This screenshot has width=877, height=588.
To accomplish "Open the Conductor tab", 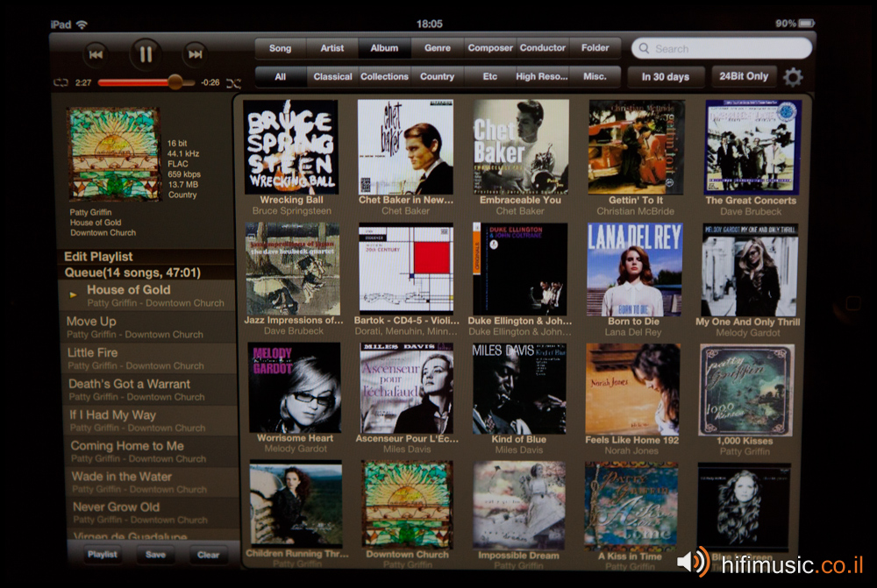I will click(543, 48).
